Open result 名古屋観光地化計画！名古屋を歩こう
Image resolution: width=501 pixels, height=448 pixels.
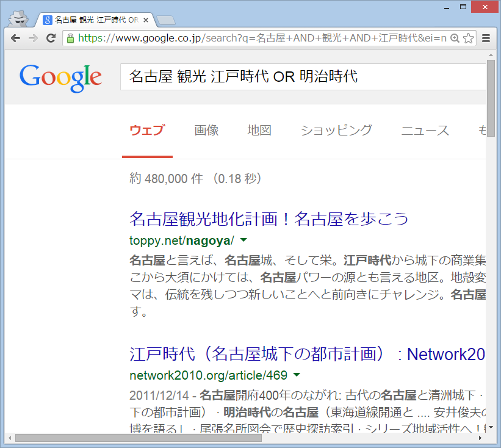[269, 219]
